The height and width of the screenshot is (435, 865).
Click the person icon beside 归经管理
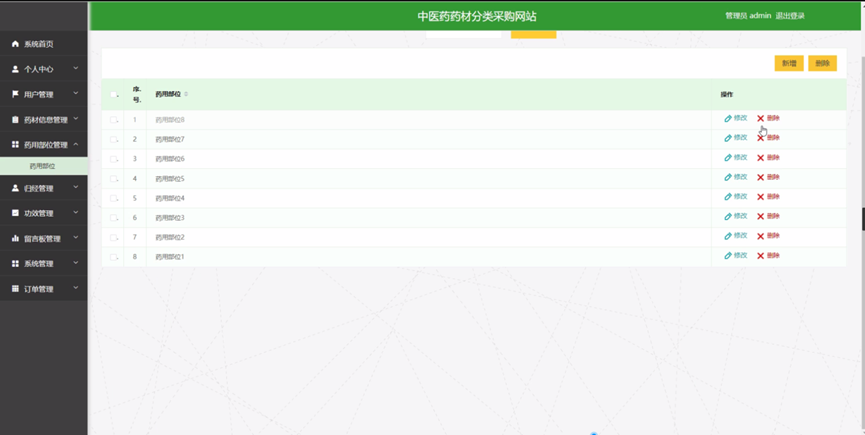[15, 188]
